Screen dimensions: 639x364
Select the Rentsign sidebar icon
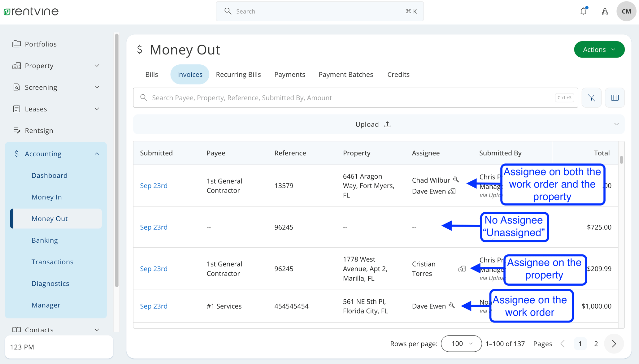pos(17,130)
